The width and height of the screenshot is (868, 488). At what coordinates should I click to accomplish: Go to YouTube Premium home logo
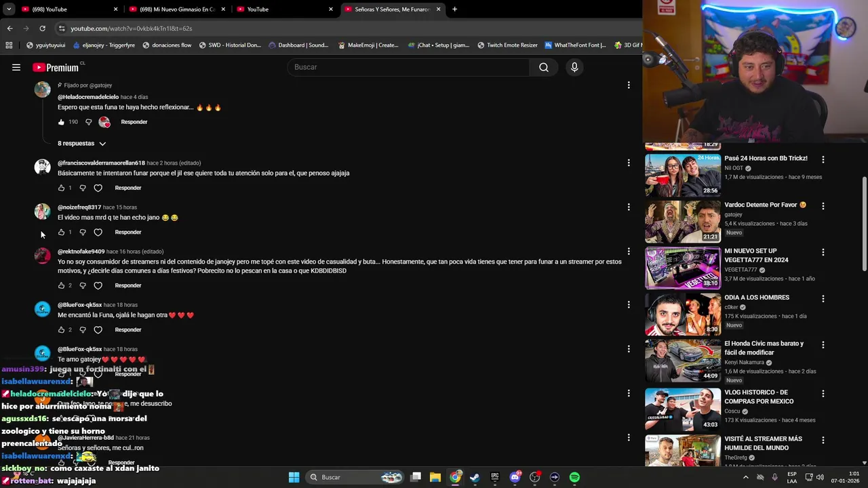click(56, 67)
